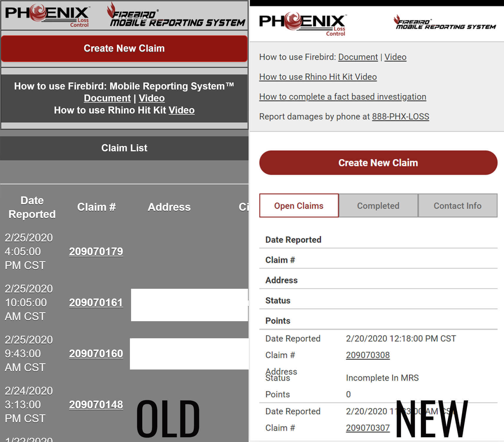Click the Claim # column header in old table
This screenshot has height=442, width=504.
click(x=96, y=207)
